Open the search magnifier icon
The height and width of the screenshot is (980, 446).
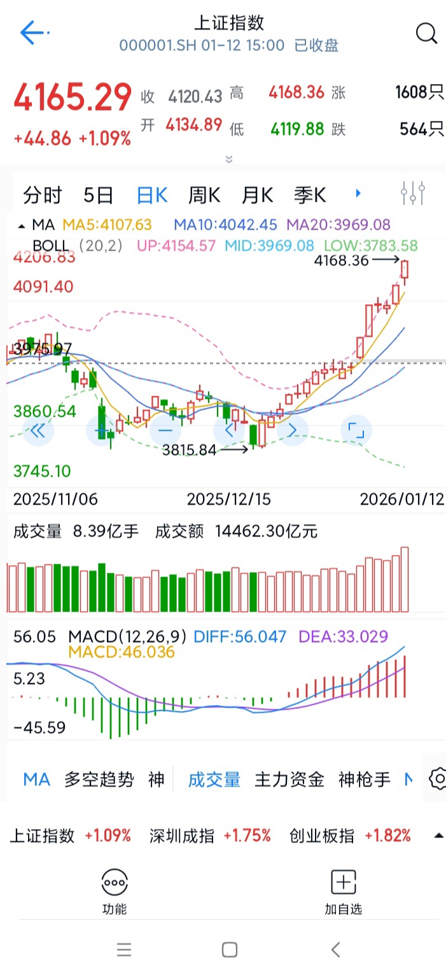pyautogui.click(x=426, y=33)
